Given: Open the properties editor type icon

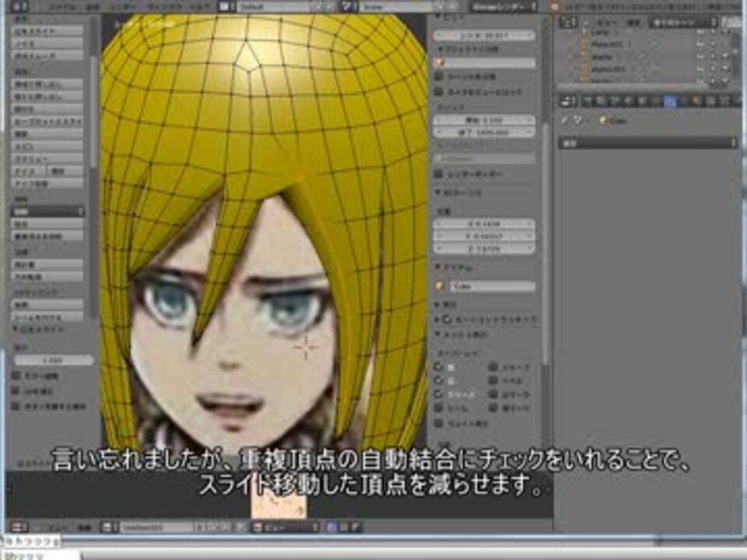Looking at the screenshot, I should coord(567,101).
